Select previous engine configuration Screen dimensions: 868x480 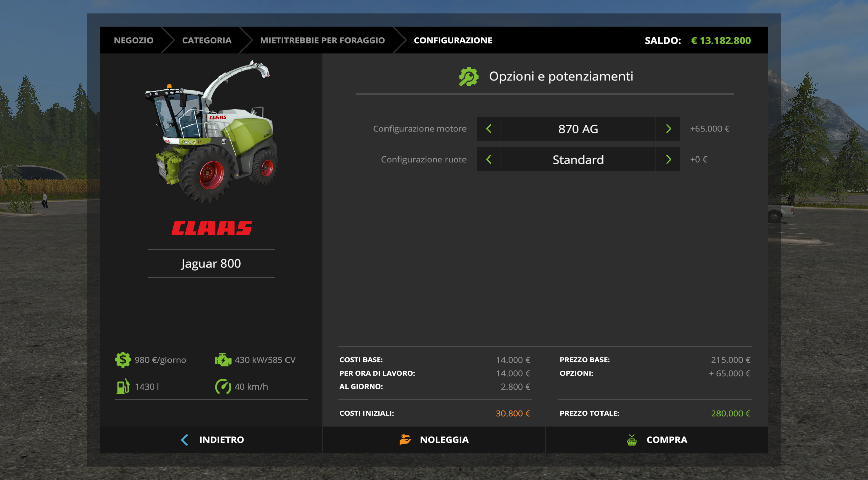489,129
